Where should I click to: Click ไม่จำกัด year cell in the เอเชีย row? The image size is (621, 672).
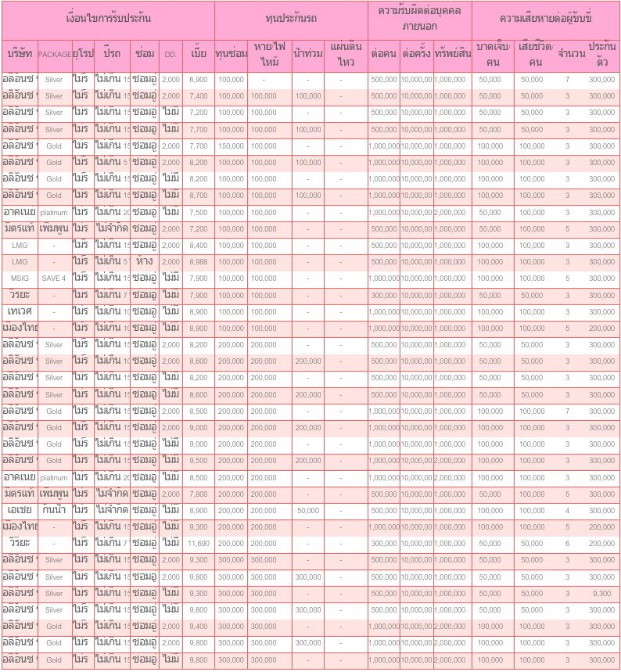click(111, 510)
